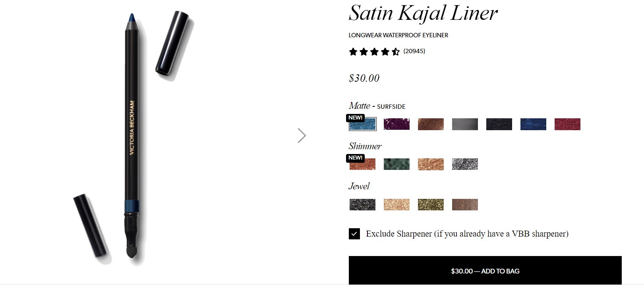Viewport: 644px width, 285px height.
Task: Select the olive green jewel swatch
Action: coord(431,204)
